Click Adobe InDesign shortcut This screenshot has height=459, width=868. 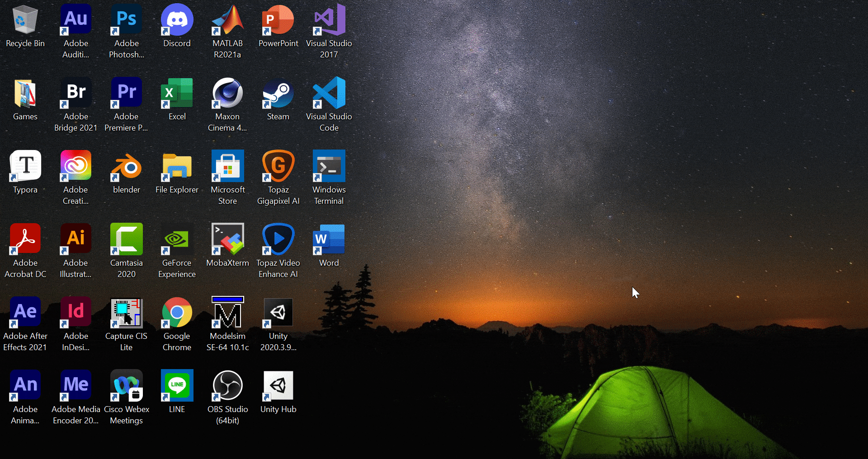tap(76, 313)
